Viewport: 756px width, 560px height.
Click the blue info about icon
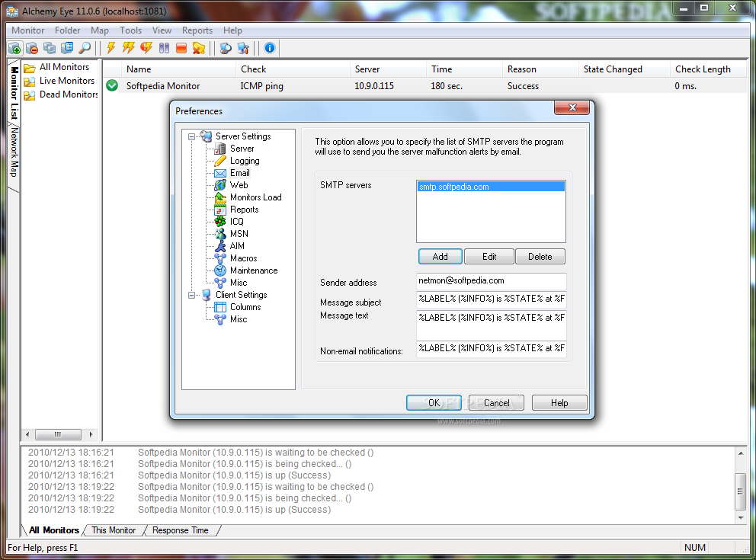[x=270, y=48]
